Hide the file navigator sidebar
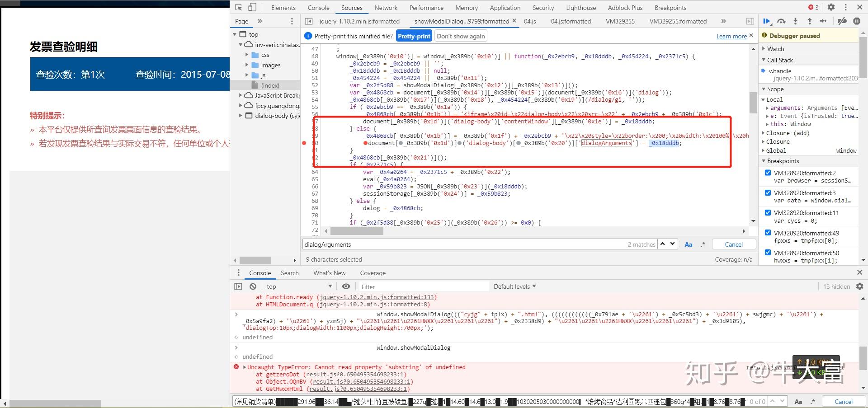 309,21
